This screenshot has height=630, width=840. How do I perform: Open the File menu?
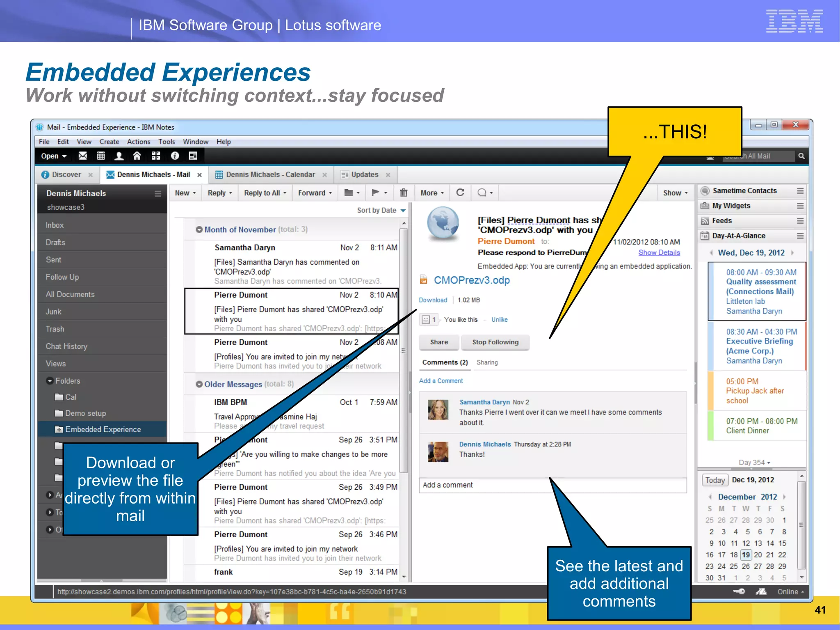[x=44, y=142]
